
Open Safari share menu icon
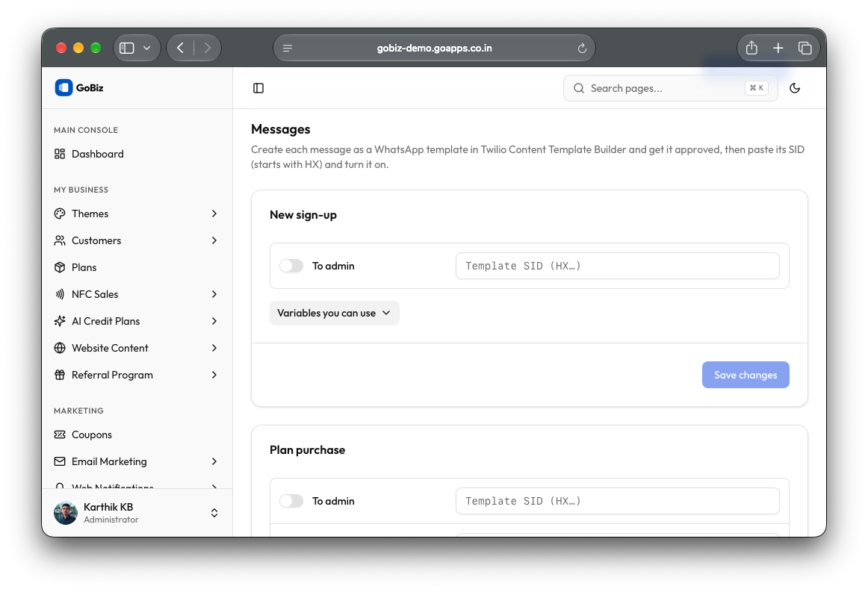click(751, 48)
